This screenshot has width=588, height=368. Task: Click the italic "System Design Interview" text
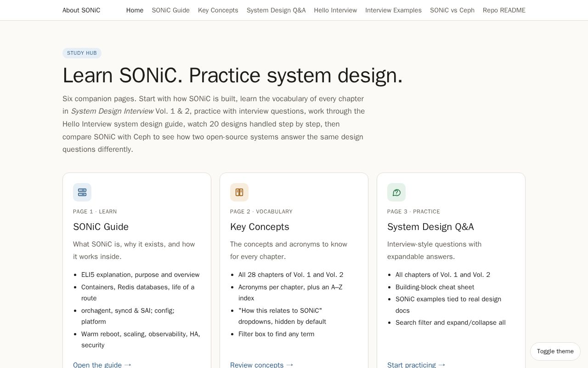112,111
